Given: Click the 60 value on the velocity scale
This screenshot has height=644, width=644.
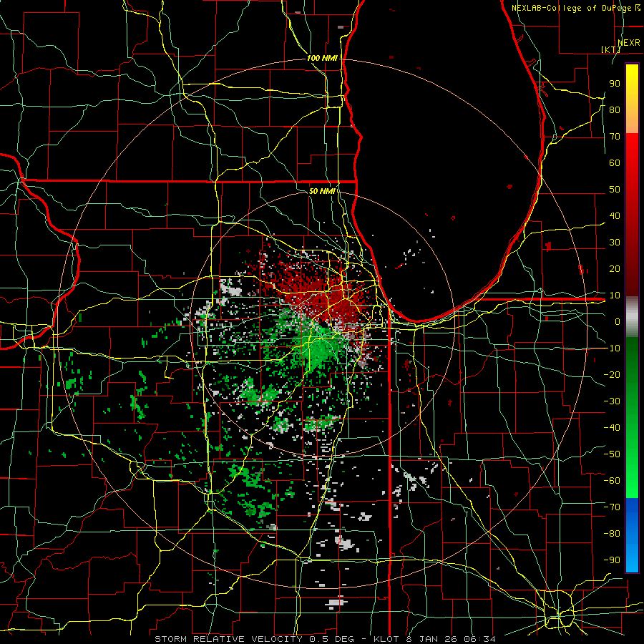Looking at the screenshot, I should pos(615,163).
